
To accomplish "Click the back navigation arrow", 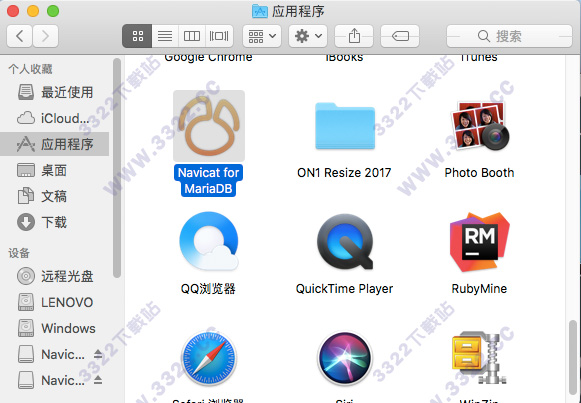I will tap(19, 36).
